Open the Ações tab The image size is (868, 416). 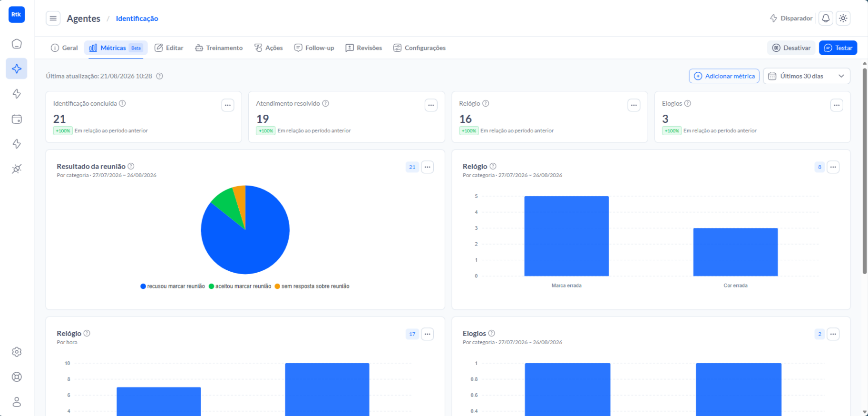click(x=269, y=48)
